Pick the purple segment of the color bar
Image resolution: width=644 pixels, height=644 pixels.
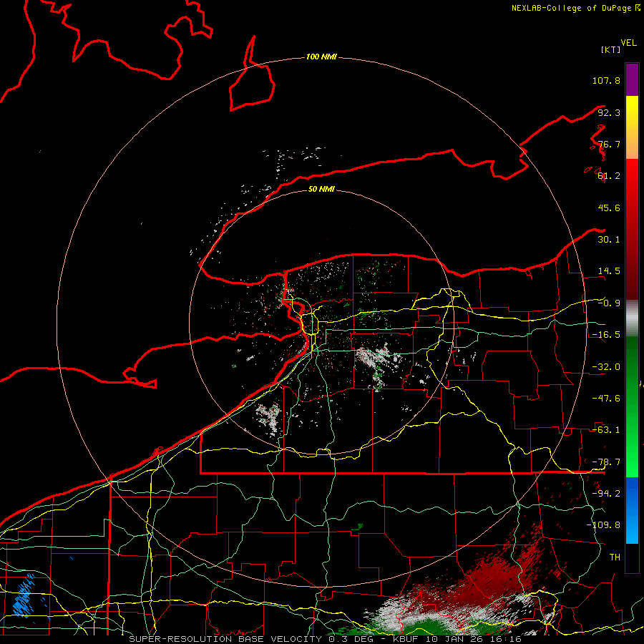(632, 79)
